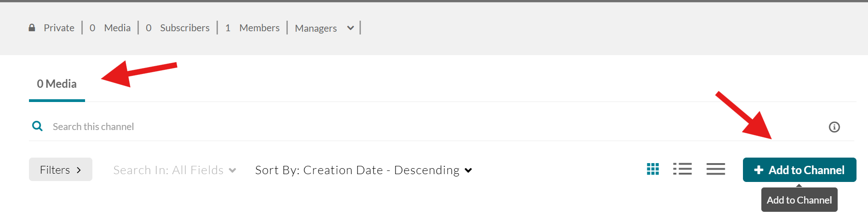This screenshot has height=221, width=868.
Task: Open the Filters button
Action: pyautogui.click(x=61, y=170)
